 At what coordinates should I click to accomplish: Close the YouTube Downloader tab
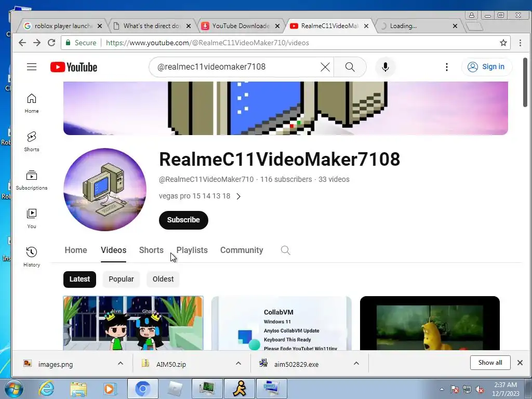pyautogui.click(x=277, y=26)
